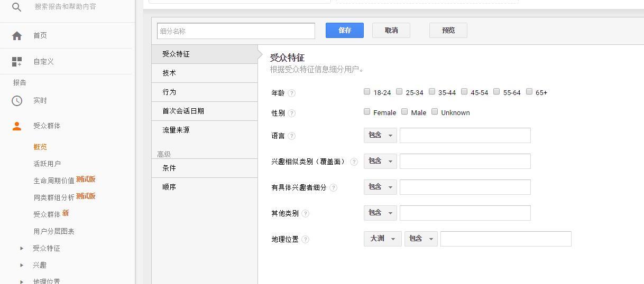644x284 pixels.
Task: Switch to the 技术 segment tab
Action: (x=205, y=73)
